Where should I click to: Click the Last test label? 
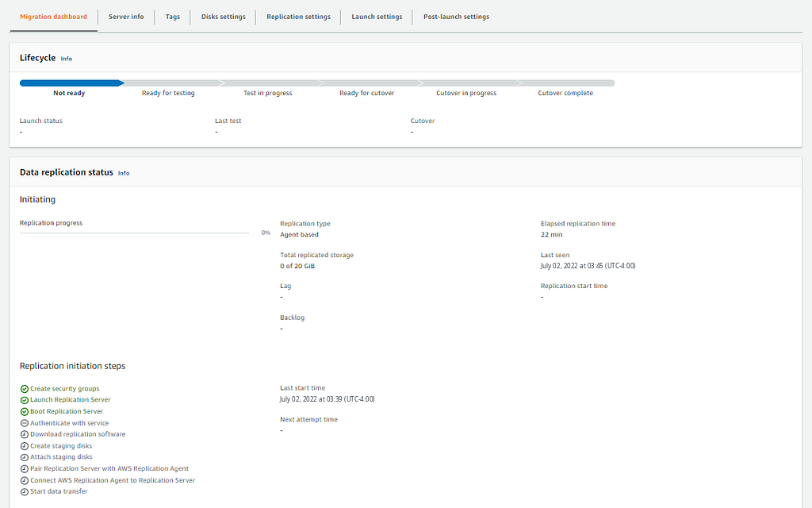point(228,121)
